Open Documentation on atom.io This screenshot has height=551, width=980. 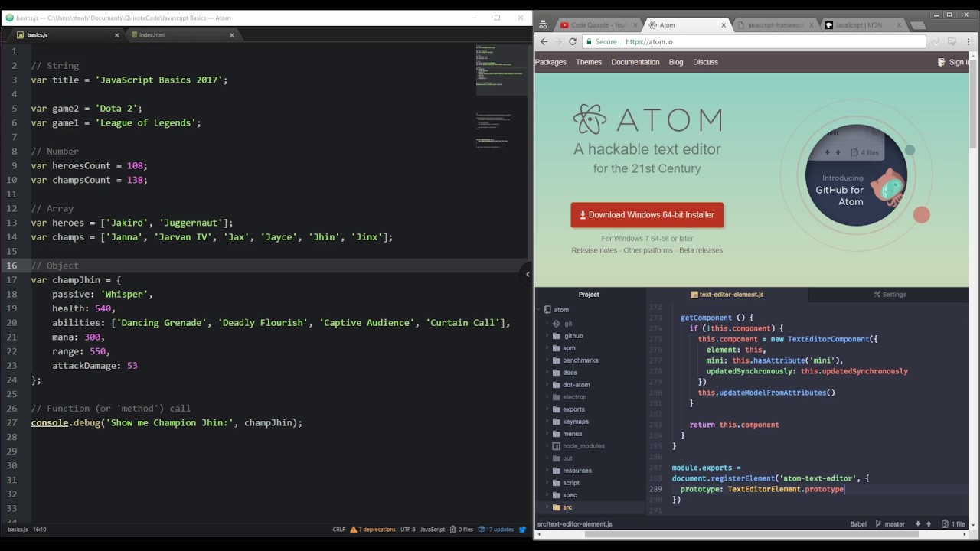tap(635, 62)
